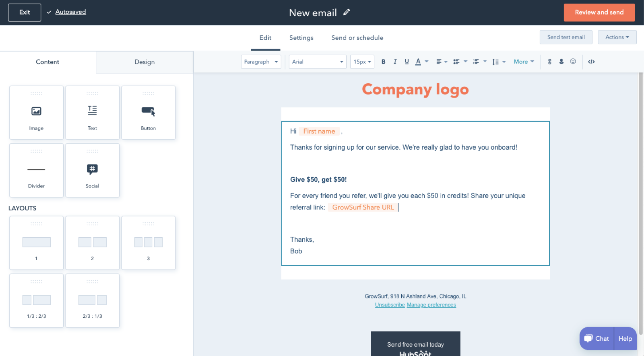Viewport: 644px width, 362px height.
Task: Open the font family dropdown
Action: pos(317,62)
